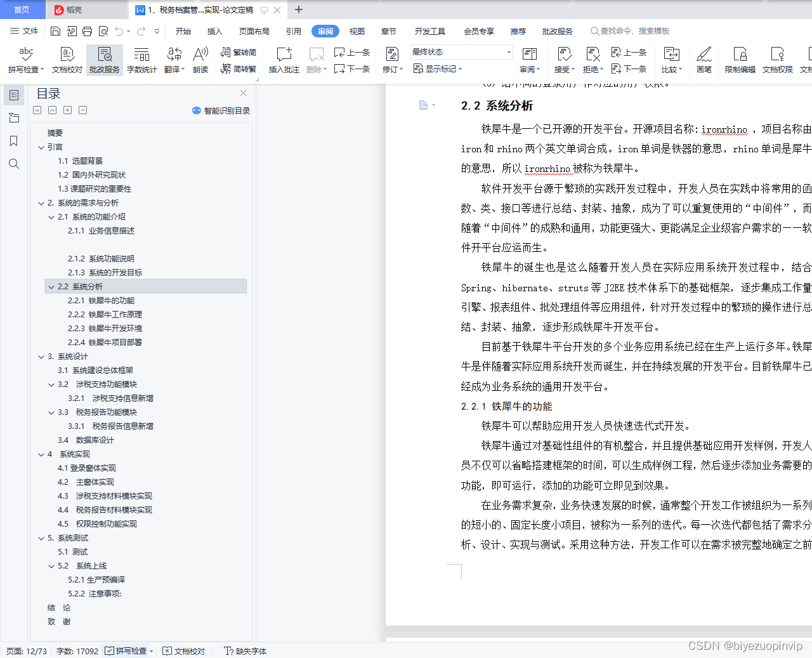
Task: Switch to 开始 ribbon tab
Action: point(183,31)
